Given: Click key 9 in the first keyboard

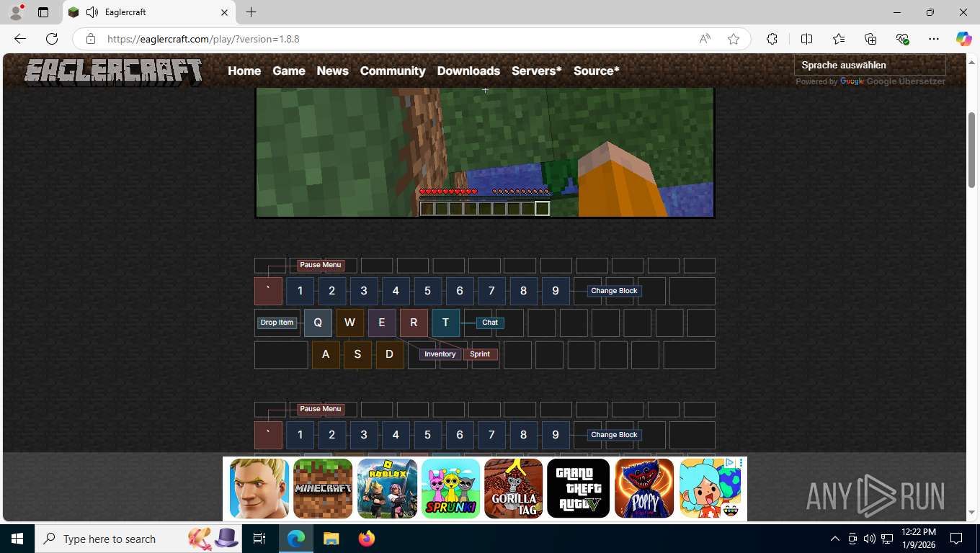Looking at the screenshot, I should [555, 291].
